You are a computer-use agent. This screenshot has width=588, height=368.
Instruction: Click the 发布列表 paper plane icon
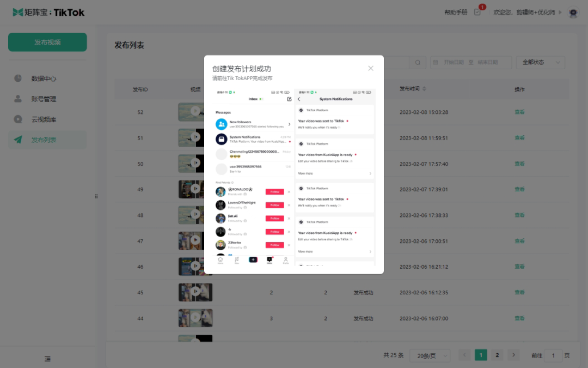[18, 140]
